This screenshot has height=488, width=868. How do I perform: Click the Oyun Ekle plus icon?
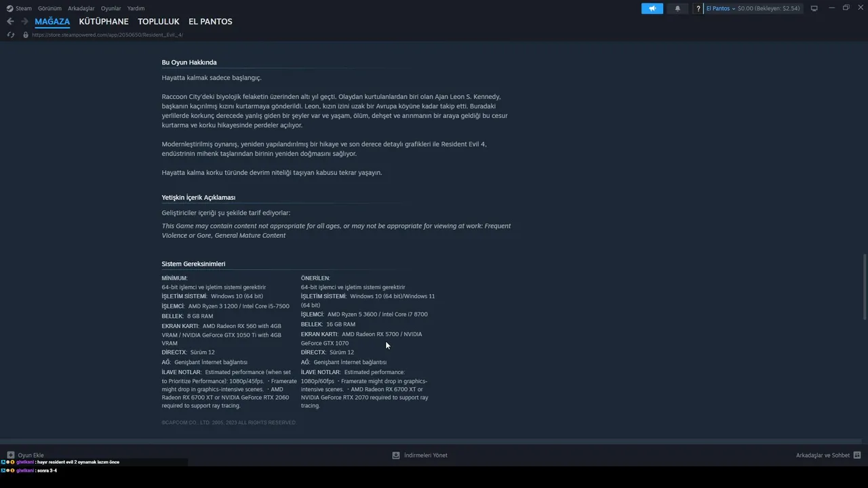[x=11, y=455]
